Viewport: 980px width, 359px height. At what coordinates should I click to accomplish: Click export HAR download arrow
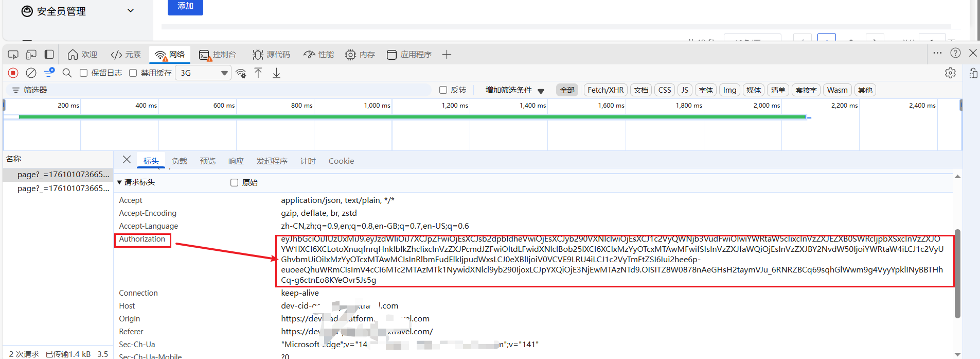point(276,73)
